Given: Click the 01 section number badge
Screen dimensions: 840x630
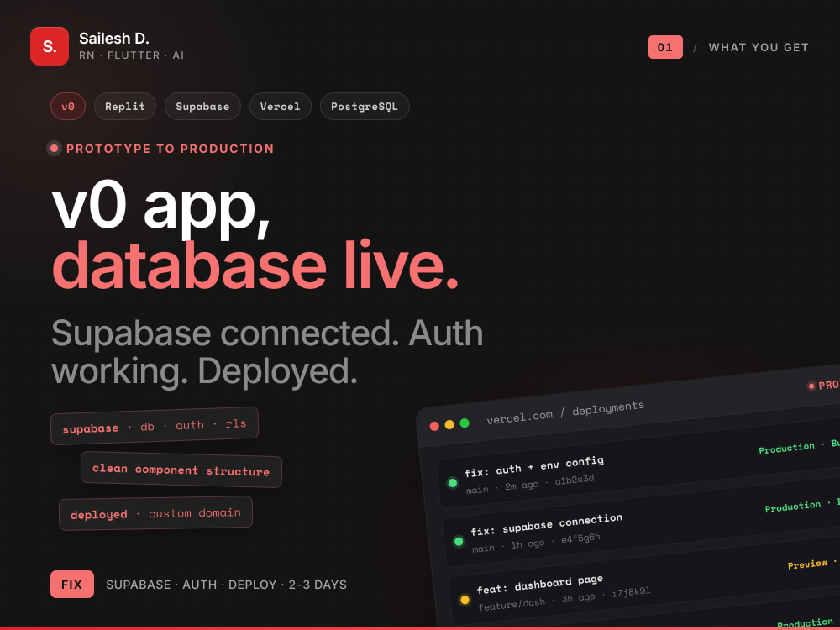Looking at the screenshot, I should (665, 47).
